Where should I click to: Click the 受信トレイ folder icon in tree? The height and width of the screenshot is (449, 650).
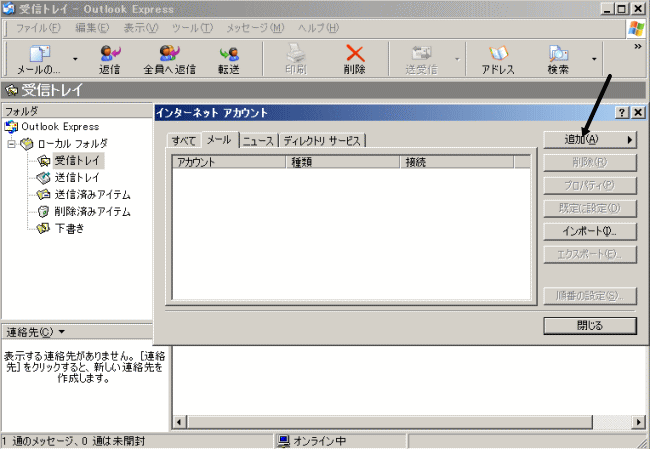[43, 161]
